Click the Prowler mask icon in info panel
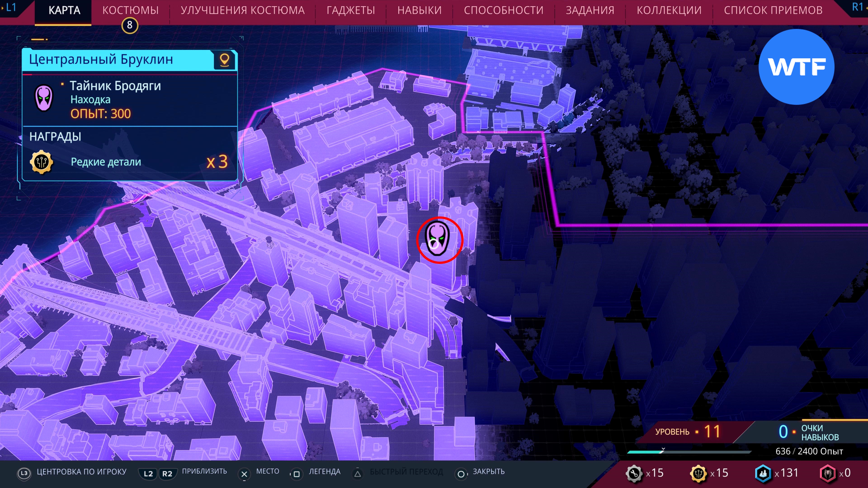868x488 pixels. [44, 98]
